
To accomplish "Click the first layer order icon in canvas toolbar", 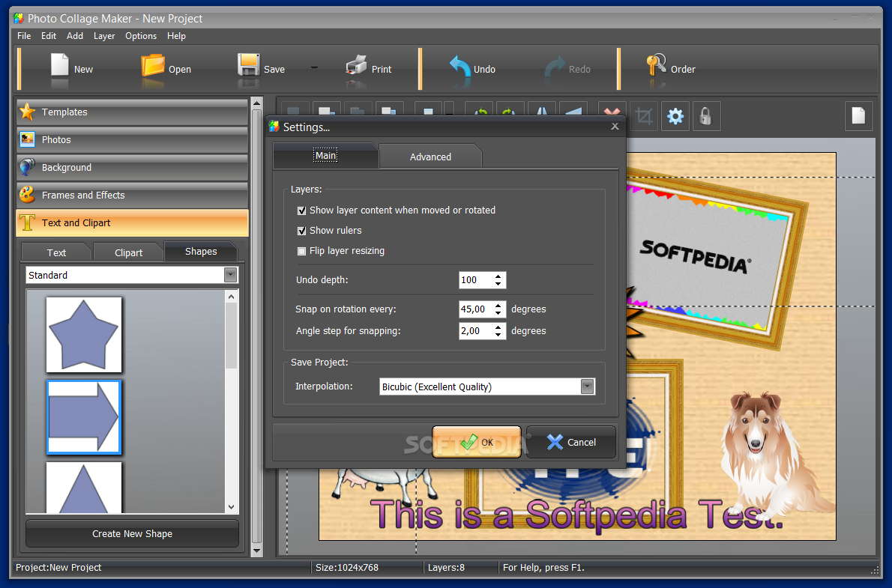I will click(x=295, y=109).
